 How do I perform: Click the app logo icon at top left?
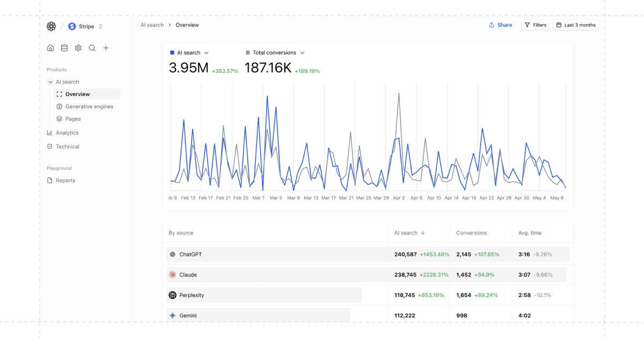(51, 26)
